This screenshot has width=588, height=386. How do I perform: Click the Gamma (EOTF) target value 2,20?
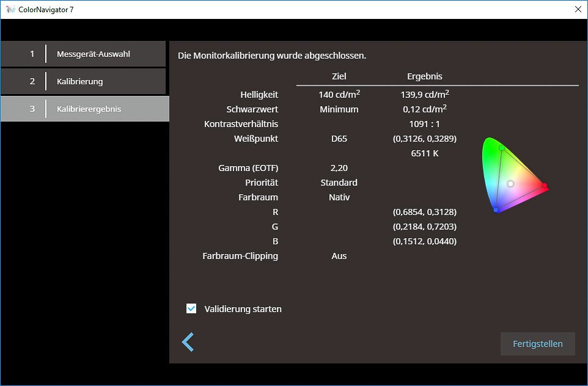point(339,168)
